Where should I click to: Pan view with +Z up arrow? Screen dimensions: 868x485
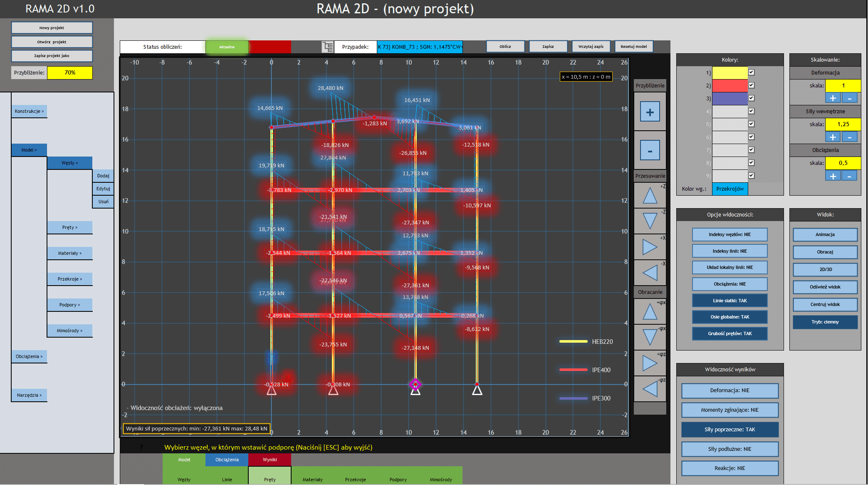coord(650,196)
